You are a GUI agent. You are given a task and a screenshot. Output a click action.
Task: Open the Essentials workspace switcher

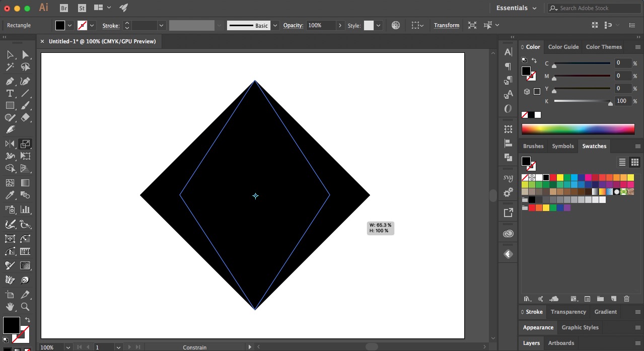click(x=516, y=8)
